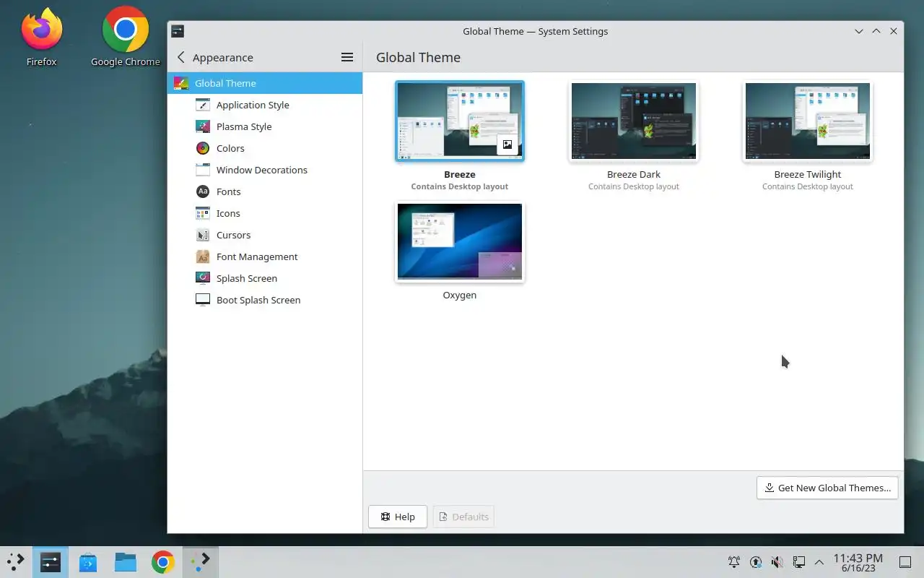This screenshot has width=924, height=578.
Task: Open the Cursors sidebar icon
Action: [x=203, y=235]
